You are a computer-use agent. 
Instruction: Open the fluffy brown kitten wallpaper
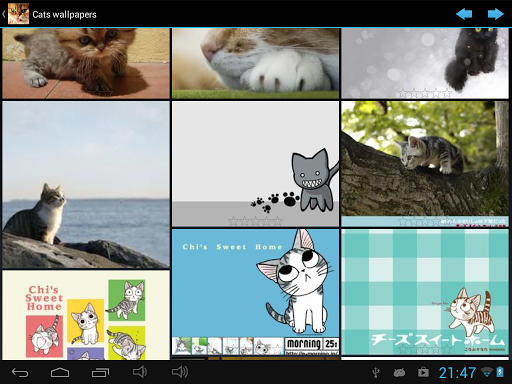tap(86, 63)
